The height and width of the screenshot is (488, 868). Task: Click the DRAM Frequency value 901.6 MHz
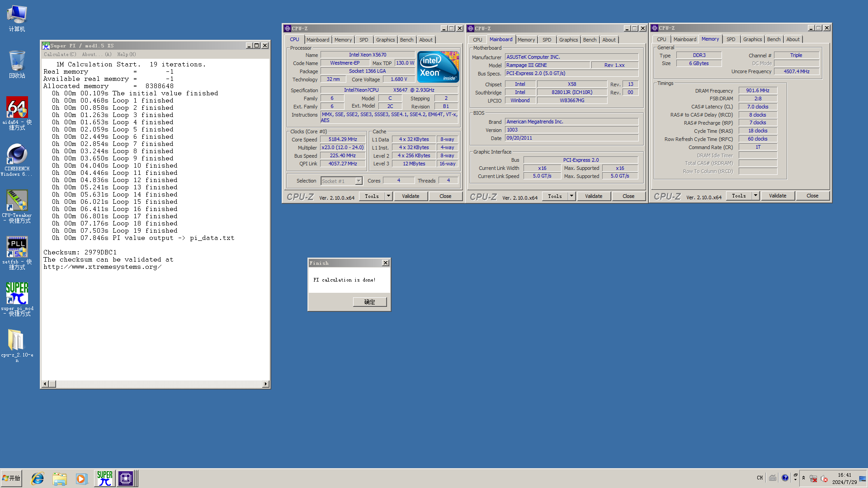tap(758, 90)
